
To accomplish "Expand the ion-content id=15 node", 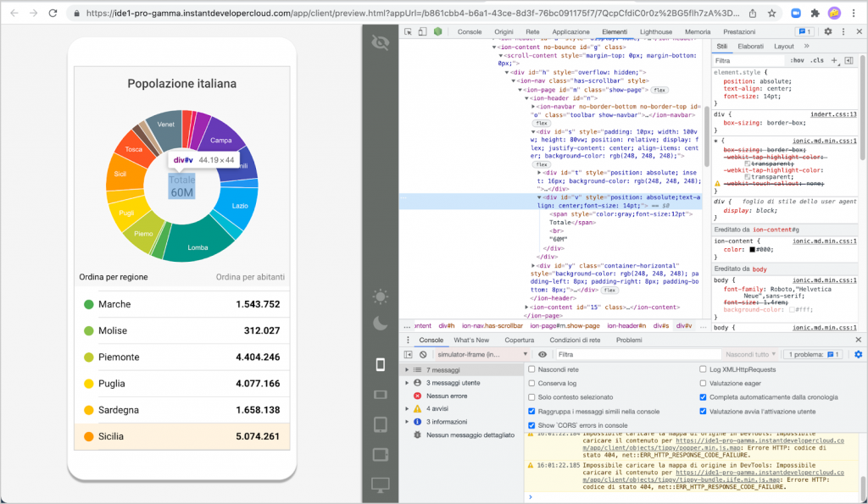I will tap(526, 307).
